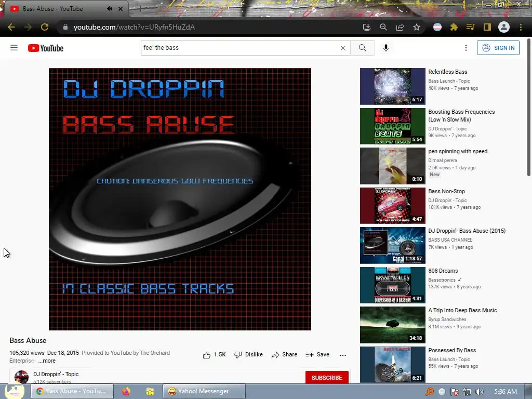This screenshot has width=532, height=399.
Task: Reload the YouTube page
Action: (45, 27)
